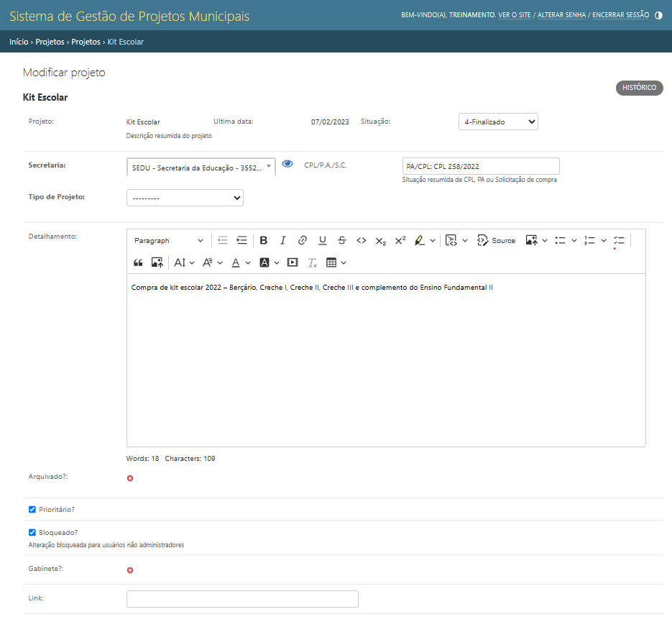Click the Arquivado red status icon

tap(130, 478)
